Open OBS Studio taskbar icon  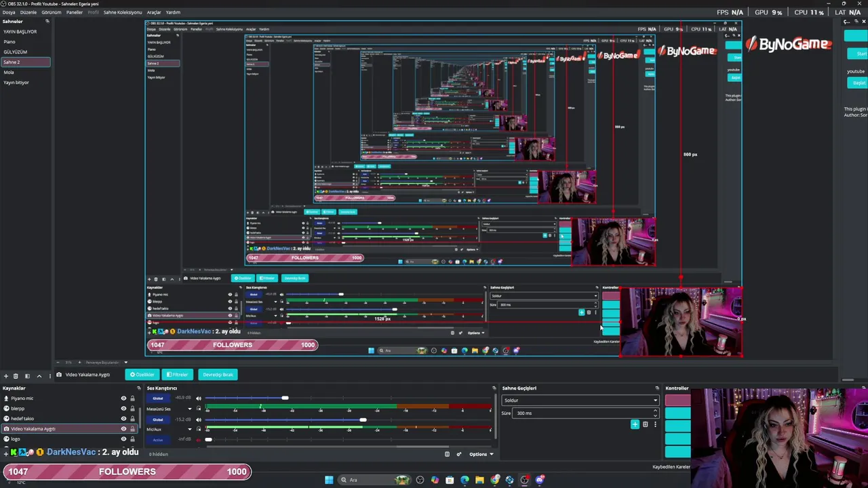(524, 480)
